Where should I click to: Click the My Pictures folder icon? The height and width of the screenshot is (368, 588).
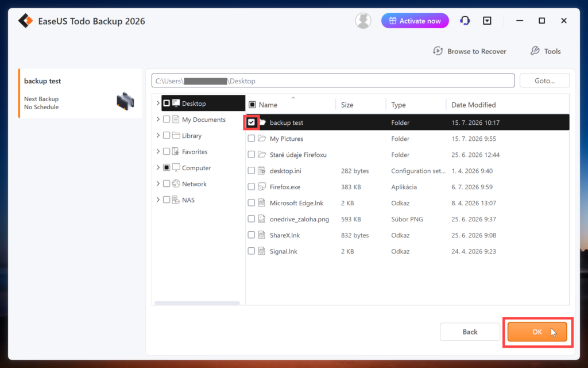262,139
